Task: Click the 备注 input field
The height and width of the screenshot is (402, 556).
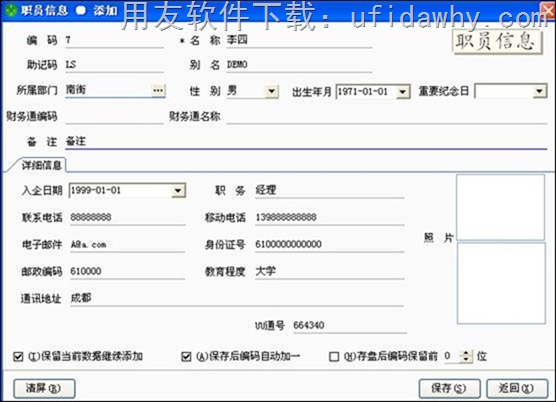Action: coord(306,142)
